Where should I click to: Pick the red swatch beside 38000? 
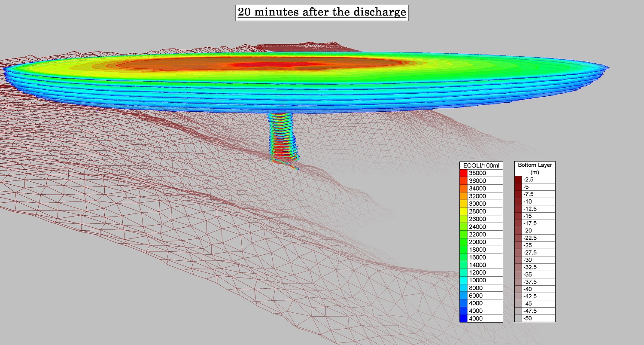463,173
